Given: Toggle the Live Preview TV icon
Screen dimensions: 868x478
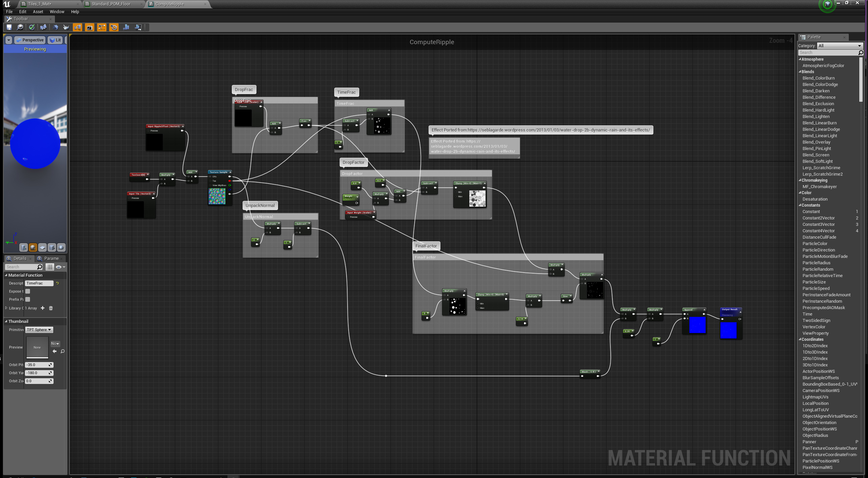Looking at the screenshot, I should (89, 27).
